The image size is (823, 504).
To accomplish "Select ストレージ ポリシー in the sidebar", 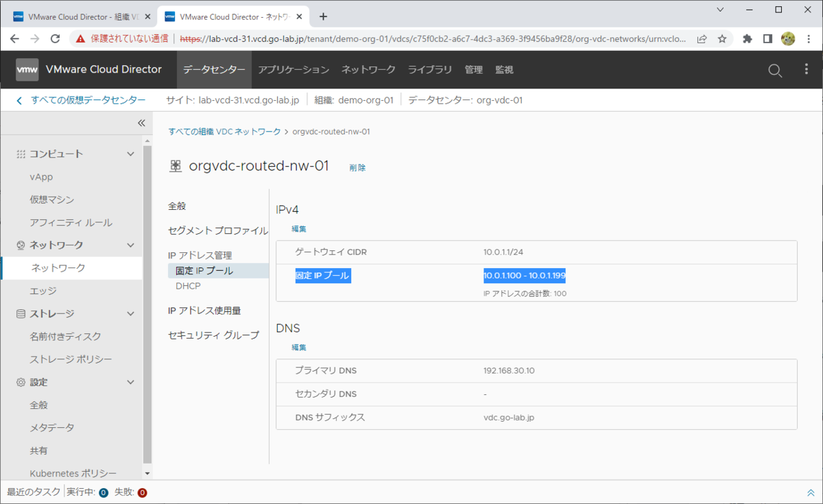I will (71, 359).
